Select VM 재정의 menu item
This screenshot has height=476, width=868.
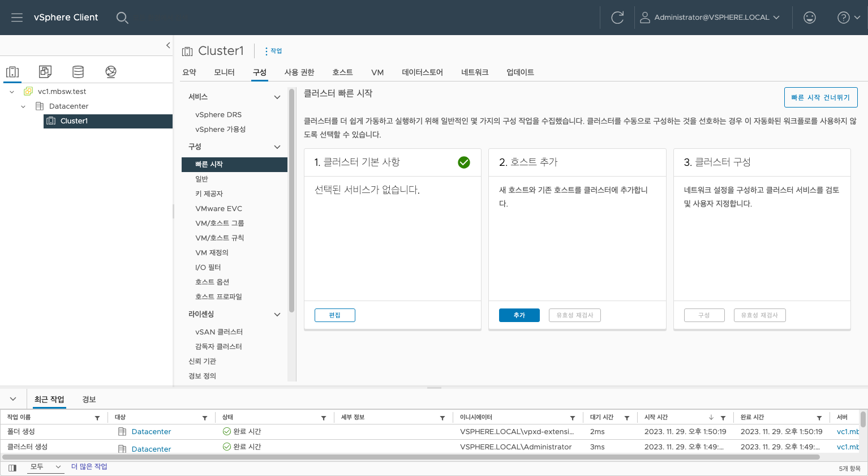212,252
